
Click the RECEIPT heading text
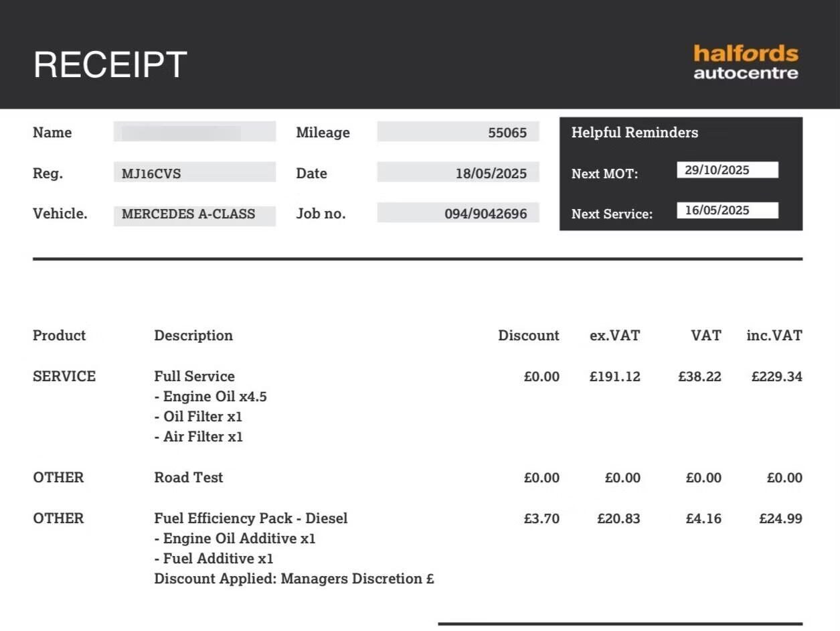pos(110,65)
